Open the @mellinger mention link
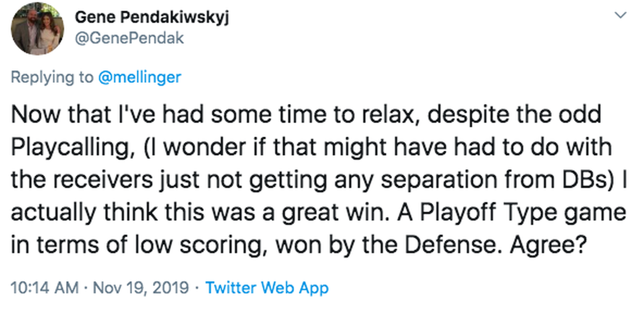Screen dimensions: 644x314 point(140,77)
